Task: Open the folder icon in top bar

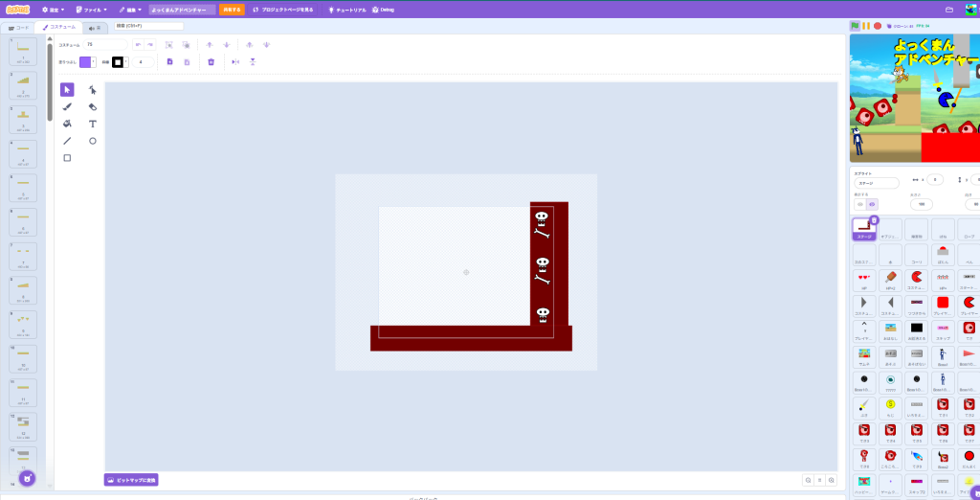Action: click(x=949, y=10)
